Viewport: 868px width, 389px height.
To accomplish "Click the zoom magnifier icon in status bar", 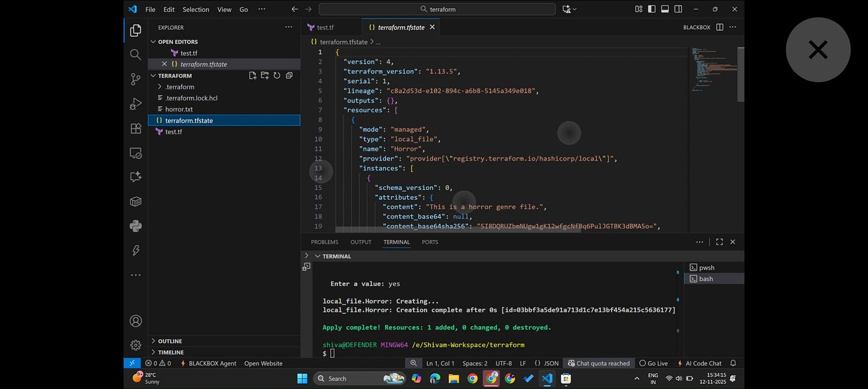I will (414, 363).
